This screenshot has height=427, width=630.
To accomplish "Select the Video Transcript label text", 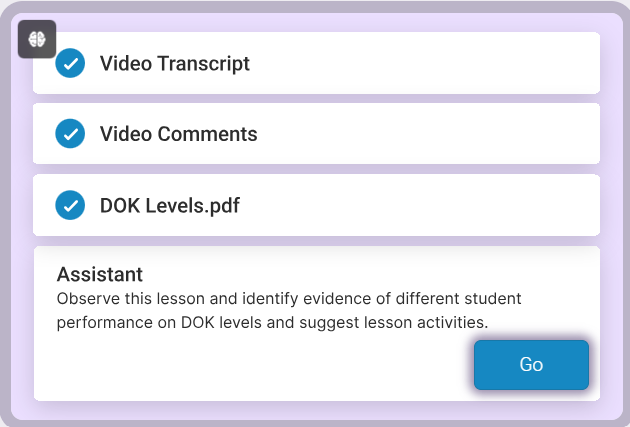I will pos(175,63).
